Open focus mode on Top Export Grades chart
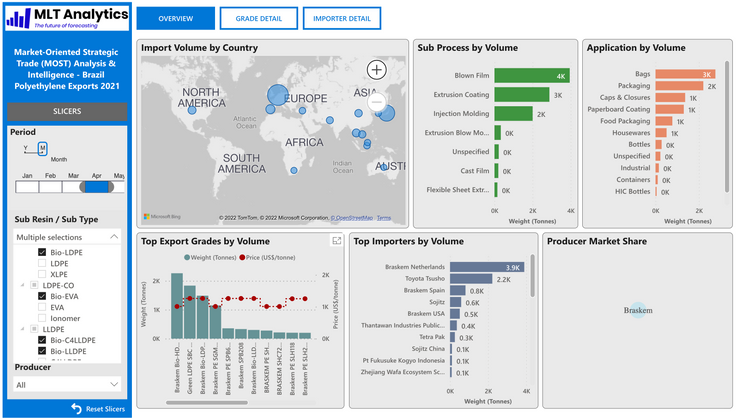The image size is (740, 418). click(x=337, y=241)
